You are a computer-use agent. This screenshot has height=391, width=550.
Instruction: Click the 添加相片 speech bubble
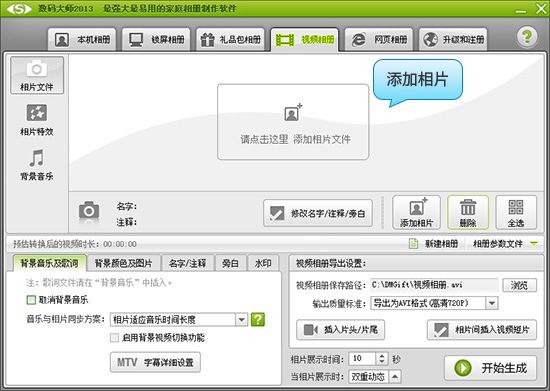pyautogui.click(x=418, y=80)
